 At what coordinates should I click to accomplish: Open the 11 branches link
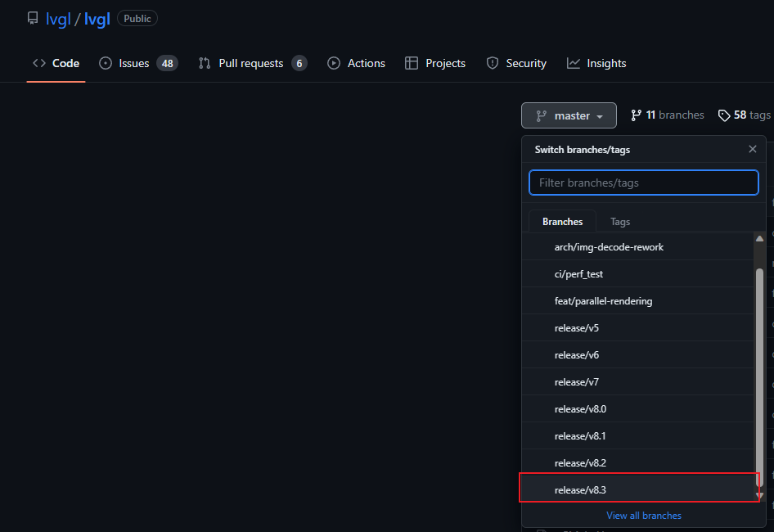click(668, 115)
